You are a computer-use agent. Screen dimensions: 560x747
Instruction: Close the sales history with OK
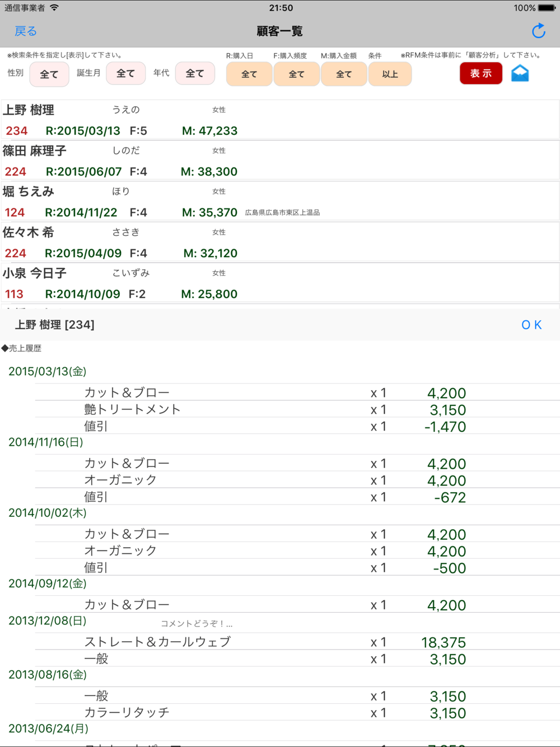coord(531,325)
